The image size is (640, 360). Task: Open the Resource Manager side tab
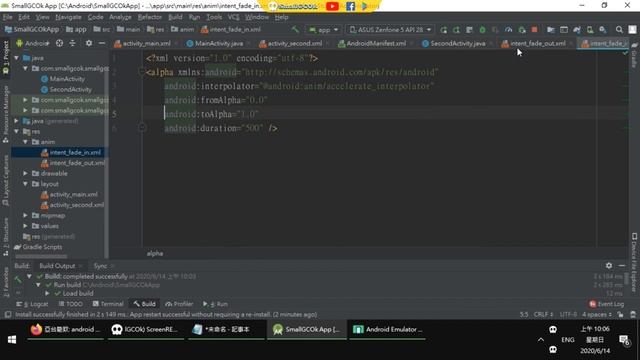click(6, 114)
